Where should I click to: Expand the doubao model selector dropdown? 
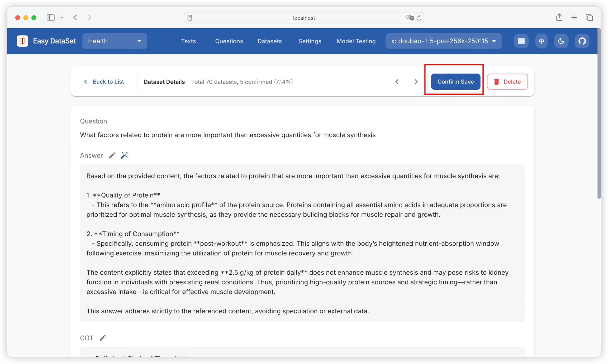tap(443, 41)
